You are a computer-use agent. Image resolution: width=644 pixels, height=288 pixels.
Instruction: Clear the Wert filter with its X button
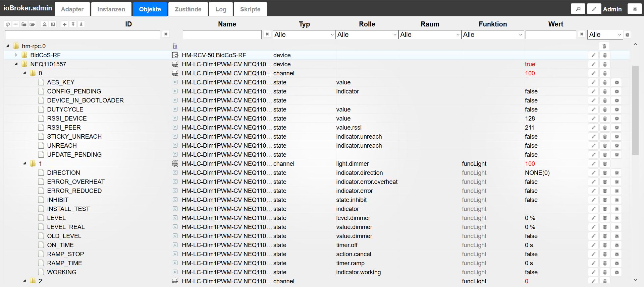click(582, 34)
